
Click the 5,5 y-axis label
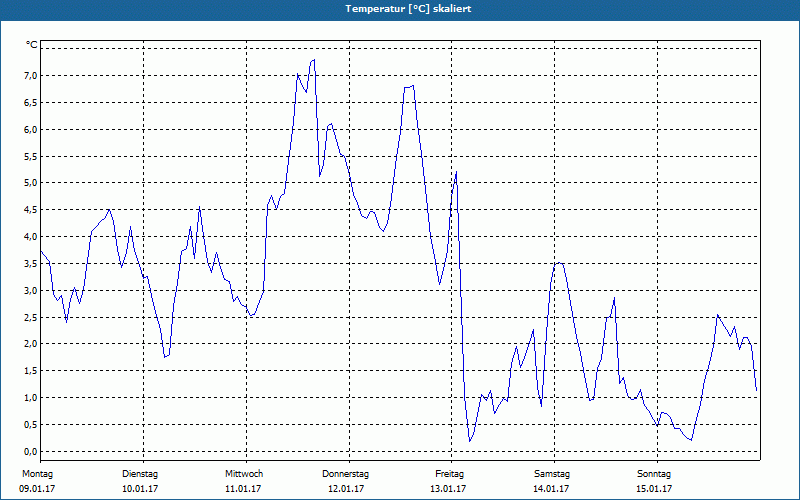[30, 156]
